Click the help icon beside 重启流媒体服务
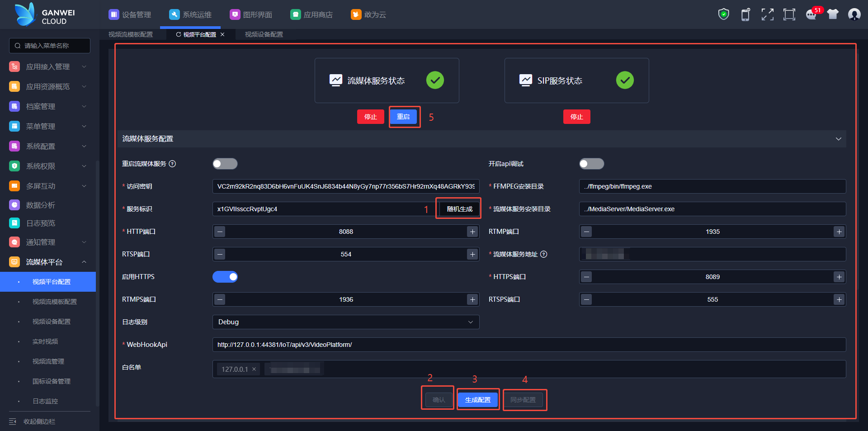This screenshot has width=868, height=431. [x=172, y=164]
